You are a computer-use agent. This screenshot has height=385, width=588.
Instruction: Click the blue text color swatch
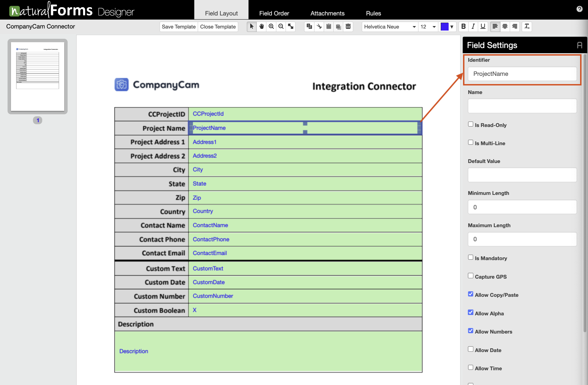click(445, 26)
